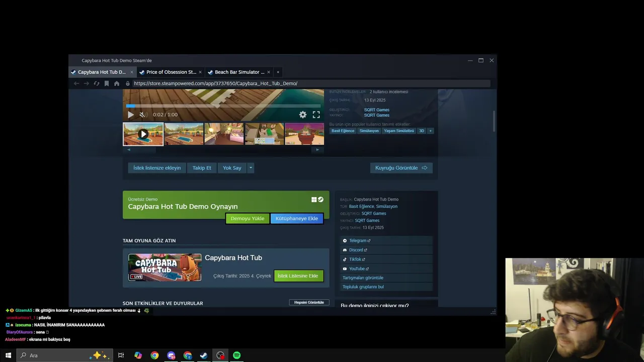The width and height of the screenshot is (644, 362).
Task: Close the Capybara Hot Tub Demo tab
Action: 132,72
